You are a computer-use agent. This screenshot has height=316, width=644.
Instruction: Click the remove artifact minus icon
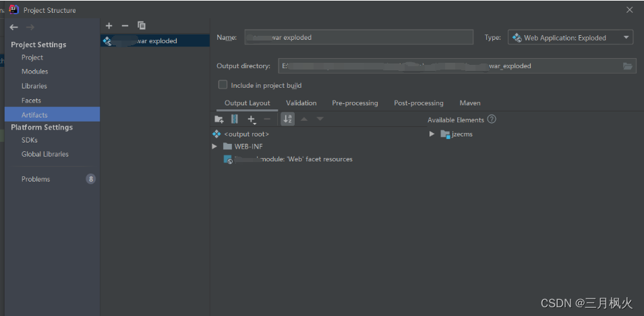coord(125,26)
